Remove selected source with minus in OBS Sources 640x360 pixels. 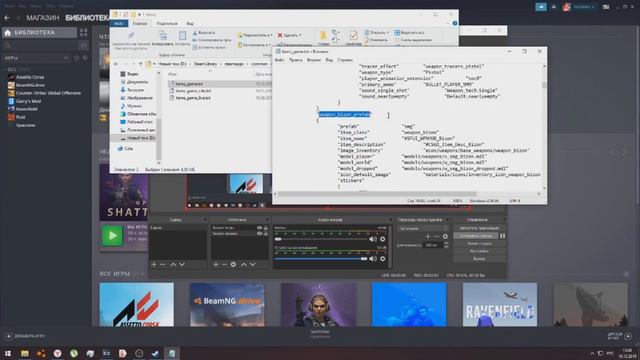[224, 264]
